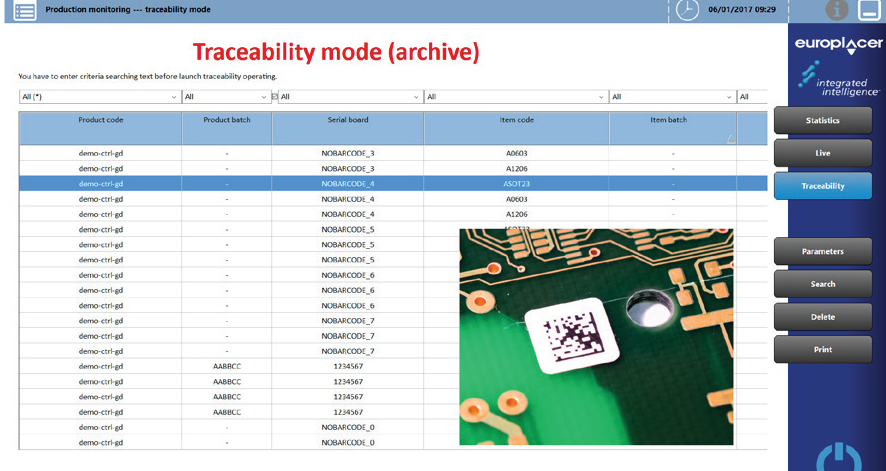Click the Print button
Image resolution: width=886 pixels, height=471 pixels.
[822, 350]
